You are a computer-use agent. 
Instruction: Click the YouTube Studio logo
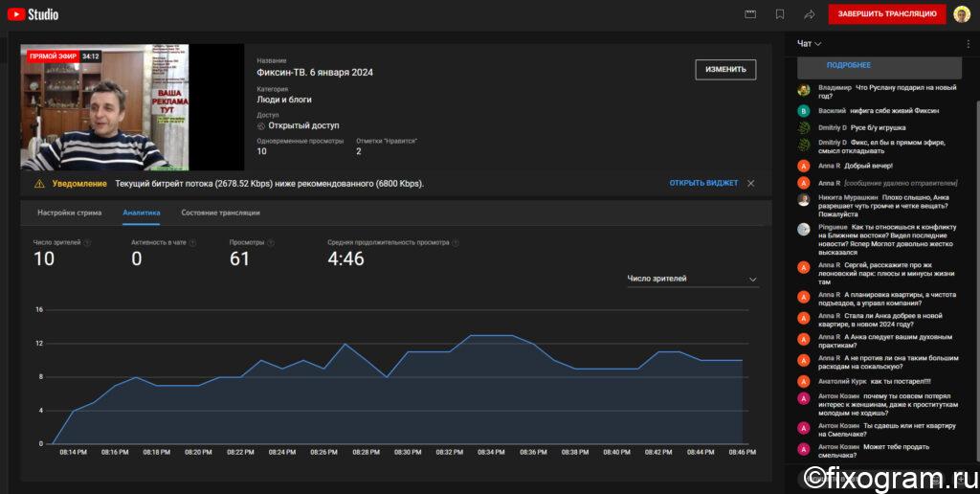[33, 13]
